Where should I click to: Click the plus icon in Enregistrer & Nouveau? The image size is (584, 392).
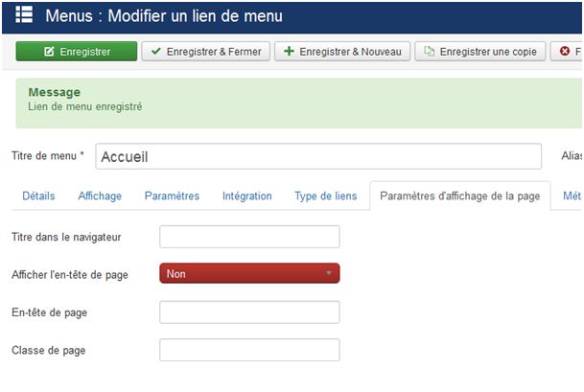click(x=289, y=51)
